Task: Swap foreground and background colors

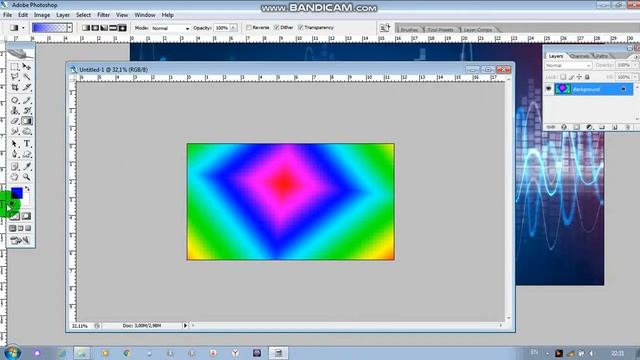Action: coord(27,189)
